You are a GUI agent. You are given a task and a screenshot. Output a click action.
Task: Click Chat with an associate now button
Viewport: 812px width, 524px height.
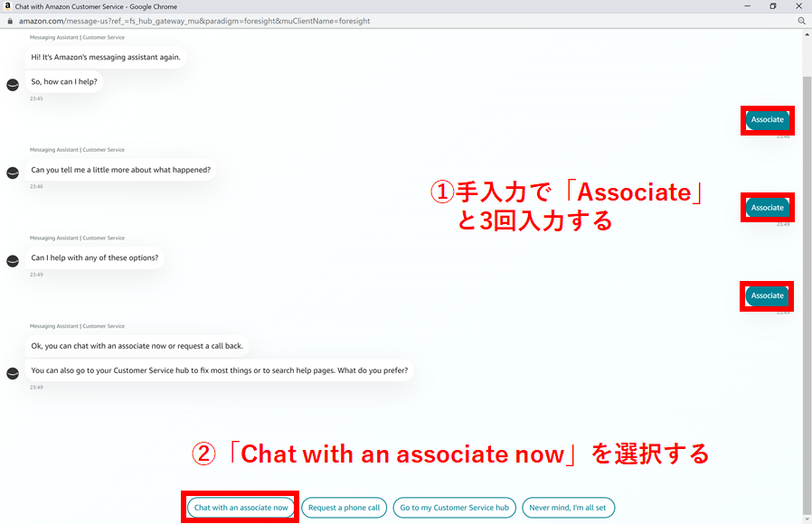241,508
